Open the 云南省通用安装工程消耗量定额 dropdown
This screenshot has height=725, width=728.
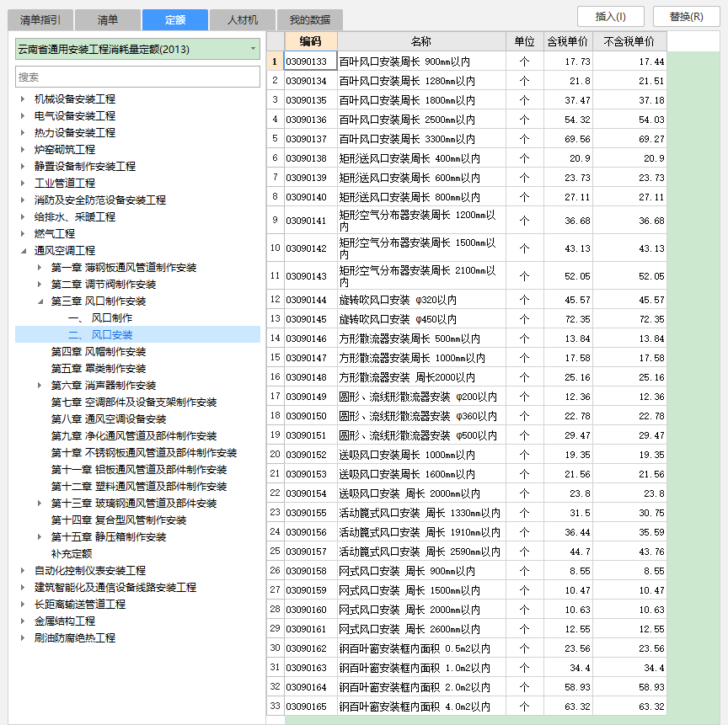(x=253, y=50)
